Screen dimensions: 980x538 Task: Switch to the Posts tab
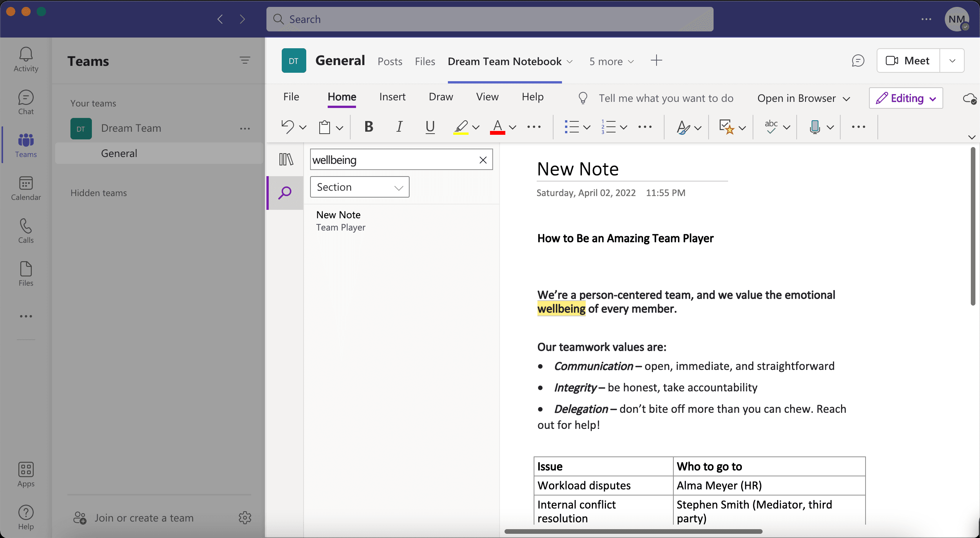(390, 61)
